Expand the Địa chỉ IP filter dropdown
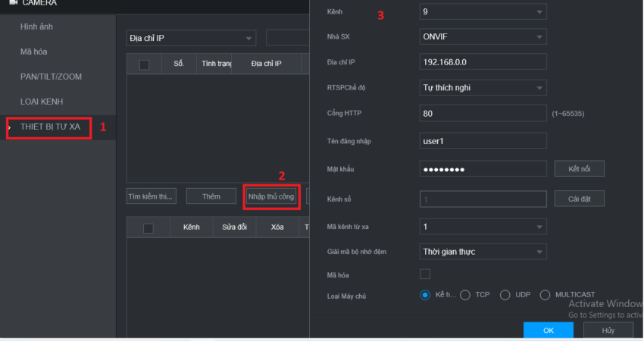 191,38
